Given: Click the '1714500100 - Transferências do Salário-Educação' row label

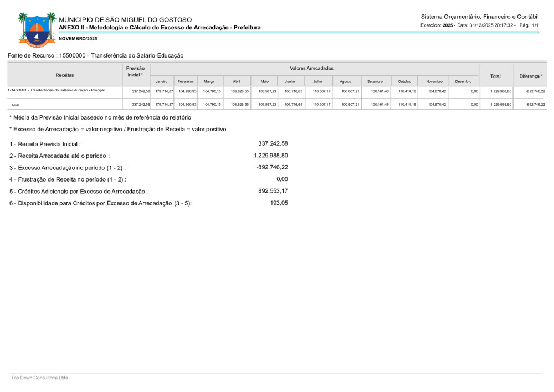Looking at the screenshot, I should pos(56,90).
